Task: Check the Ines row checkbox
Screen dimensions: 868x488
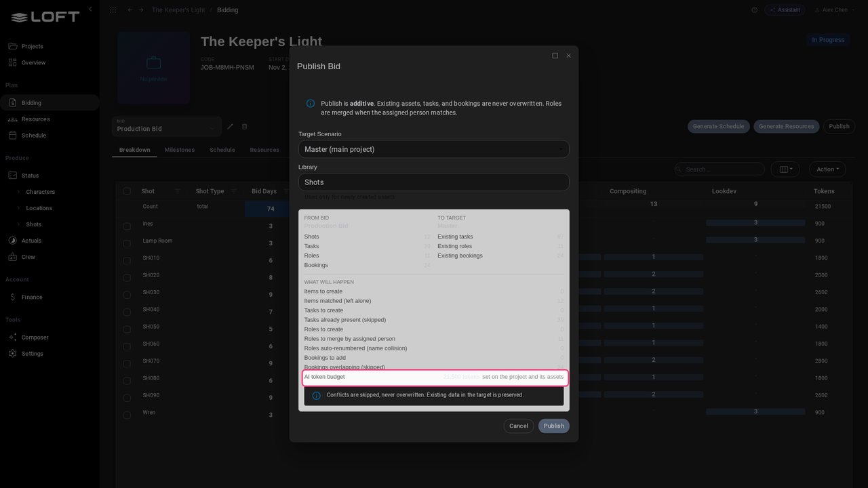Action: pos(127,226)
